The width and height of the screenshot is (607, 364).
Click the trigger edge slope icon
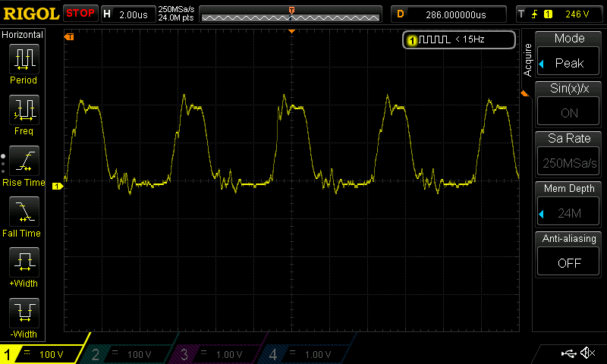[535, 14]
